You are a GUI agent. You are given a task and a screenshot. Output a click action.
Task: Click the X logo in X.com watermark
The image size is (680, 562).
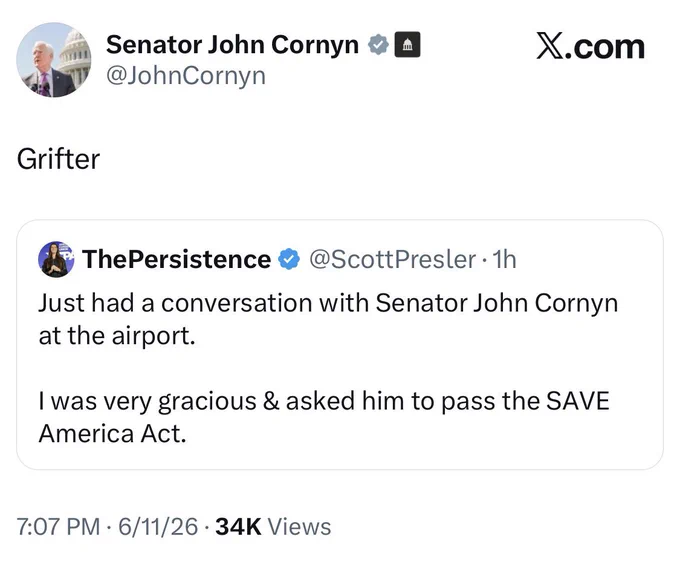549,45
